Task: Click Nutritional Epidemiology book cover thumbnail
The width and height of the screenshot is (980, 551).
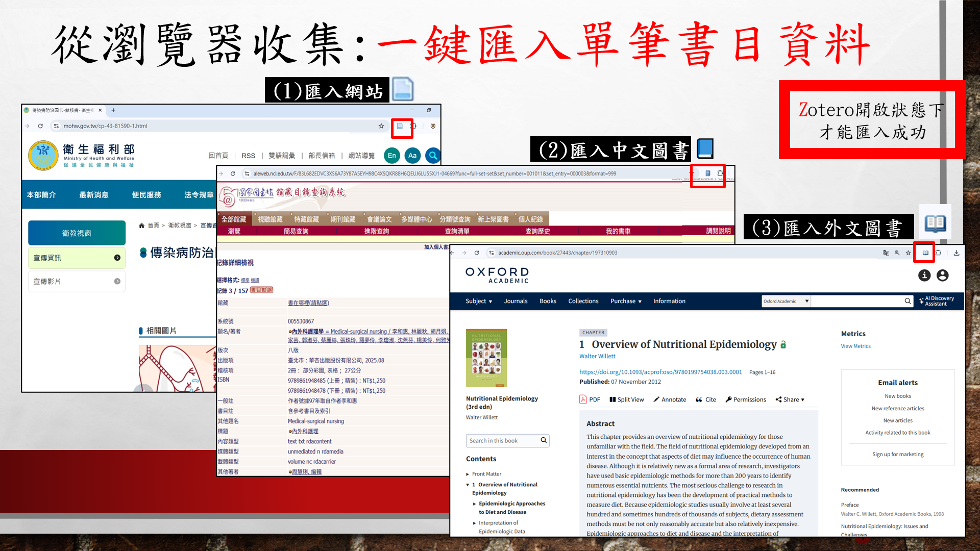Action: click(x=486, y=358)
